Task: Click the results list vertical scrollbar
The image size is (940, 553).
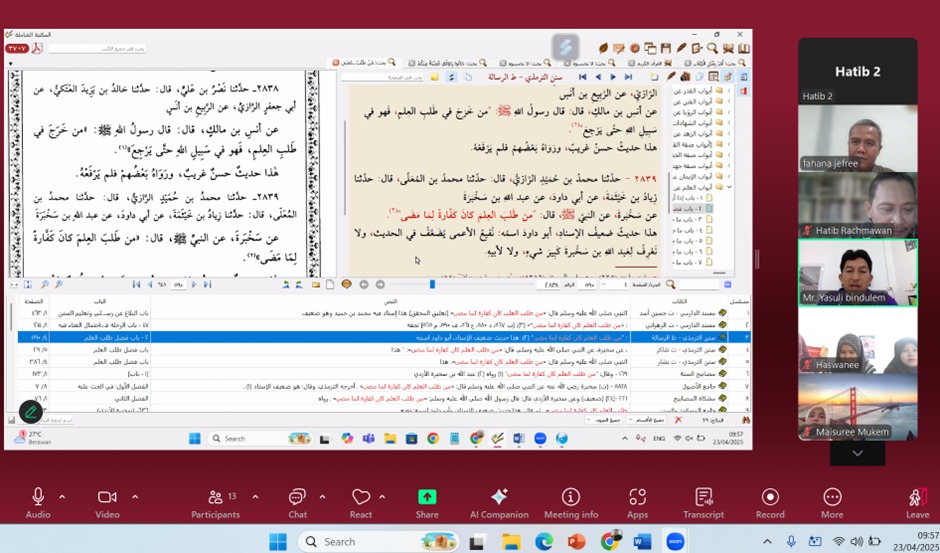Action: 11,318
